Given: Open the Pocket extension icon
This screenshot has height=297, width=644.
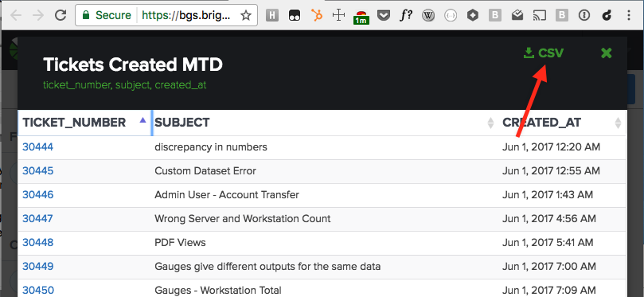Looking at the screenshot, I should pos(384,16).
